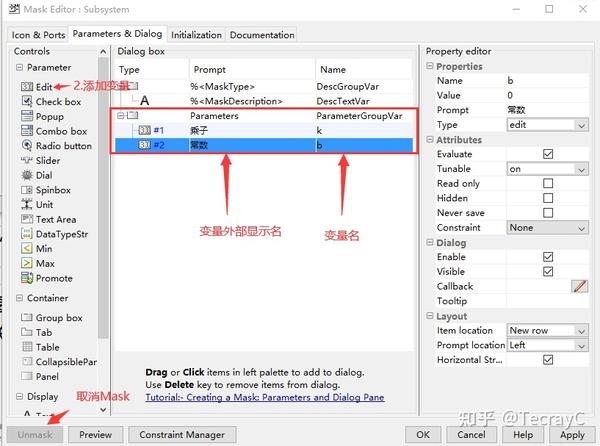Click the Controls palette vertical scrollbar
Screen dimensions: 600x446
[103, 199]
